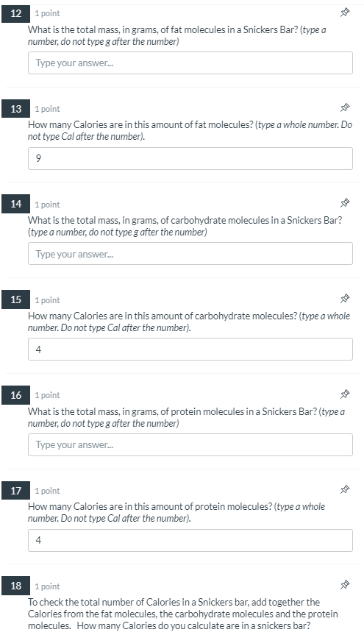This screenshot has width=364, height=635.
Task: Pin question 13 with pushpin icon
Action: pyautogui.click(x=345, y=107)
